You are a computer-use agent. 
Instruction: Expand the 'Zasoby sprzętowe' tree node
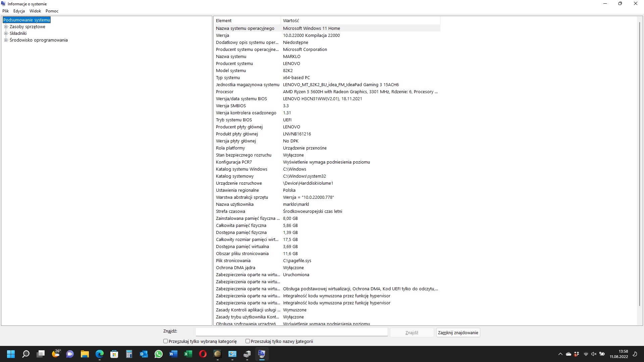[x=6, y=27]
